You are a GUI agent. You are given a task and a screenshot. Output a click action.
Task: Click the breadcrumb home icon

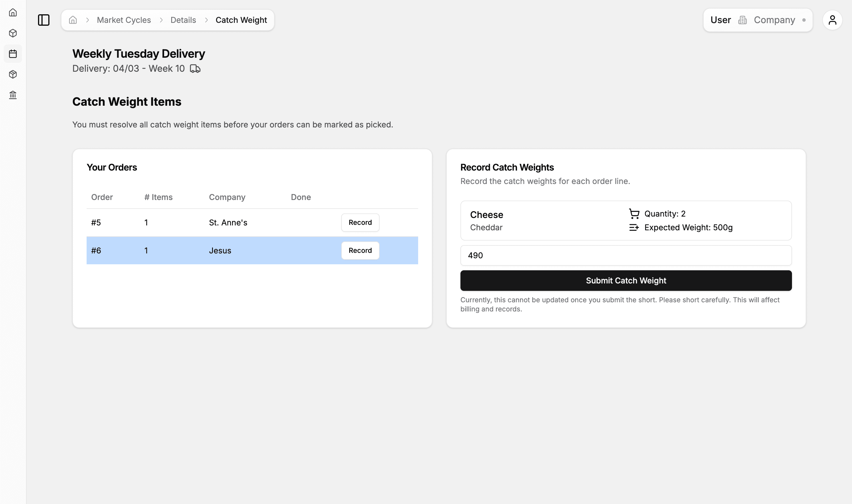(x=73, y=20)
